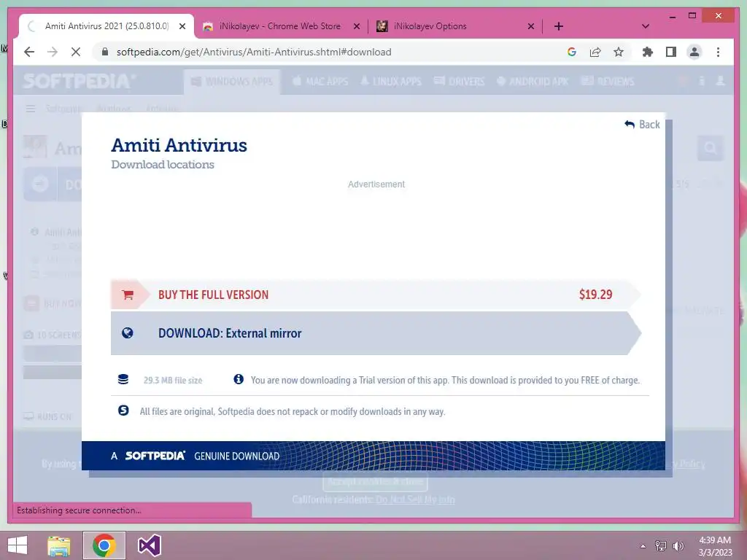
Task: Open the Softpedia hamburger menu icon
Action: 31,109
